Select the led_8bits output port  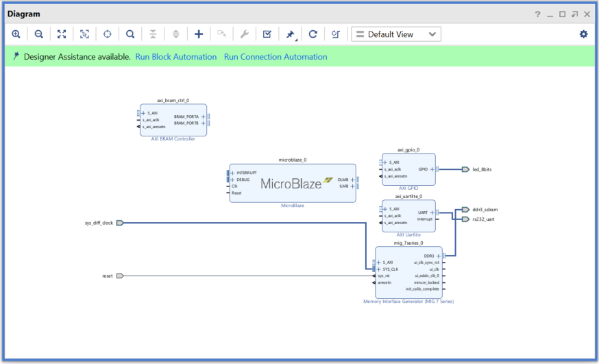[465, 169]
